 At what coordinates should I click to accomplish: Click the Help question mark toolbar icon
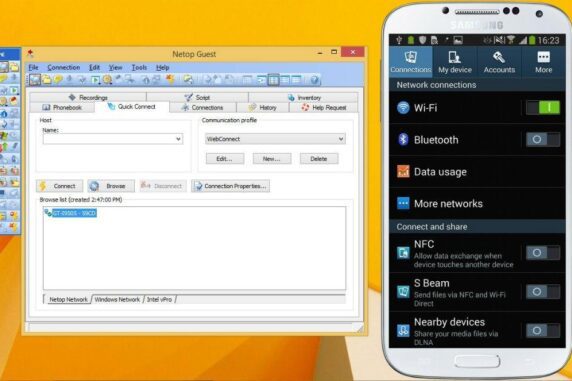tap(314, 80)
